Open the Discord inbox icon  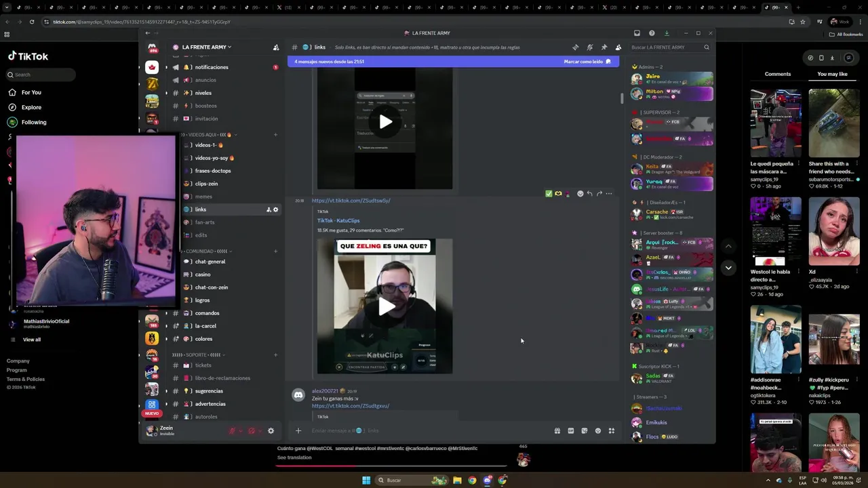[637, 33]
